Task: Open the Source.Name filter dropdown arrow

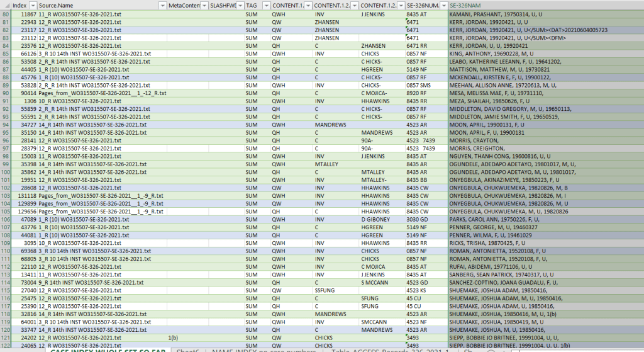Action: pos(162,5)
